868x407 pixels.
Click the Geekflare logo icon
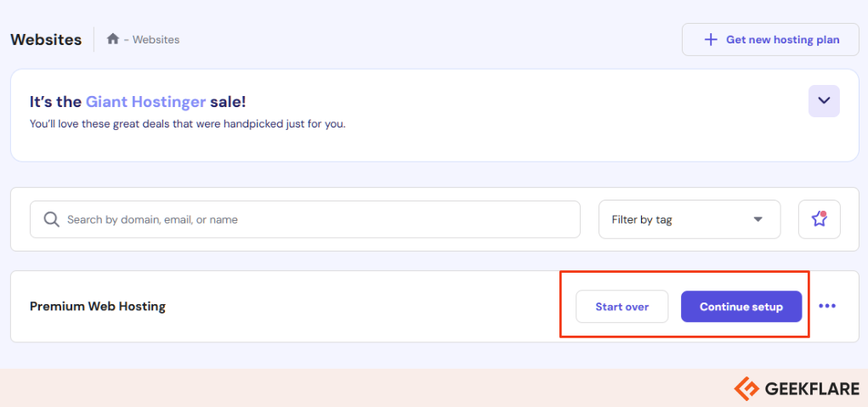coord(746,388)
